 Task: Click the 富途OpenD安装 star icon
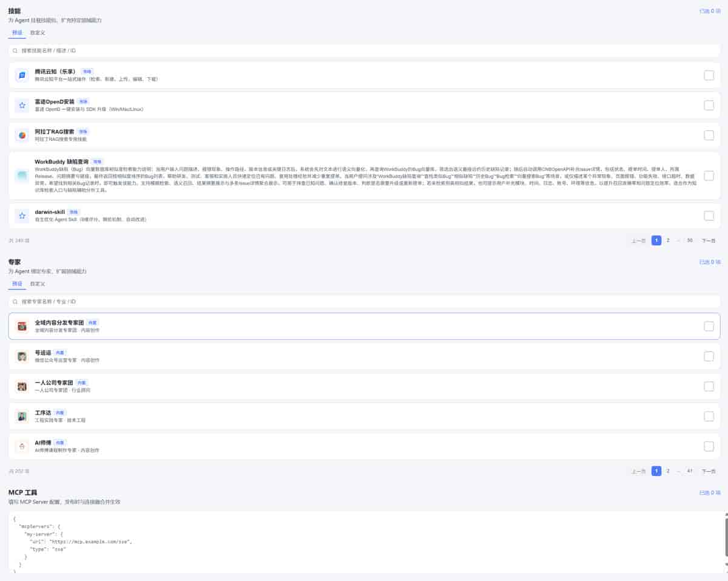click(22, 106)
